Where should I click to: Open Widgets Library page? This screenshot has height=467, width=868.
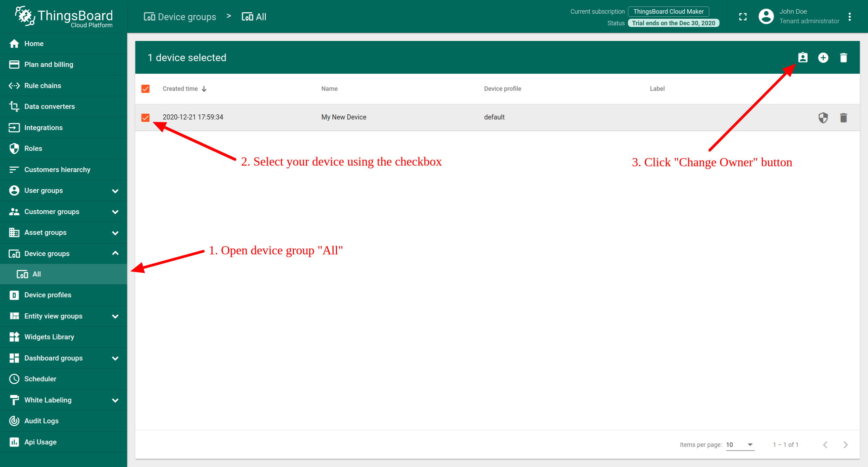(x=63, y=337)
